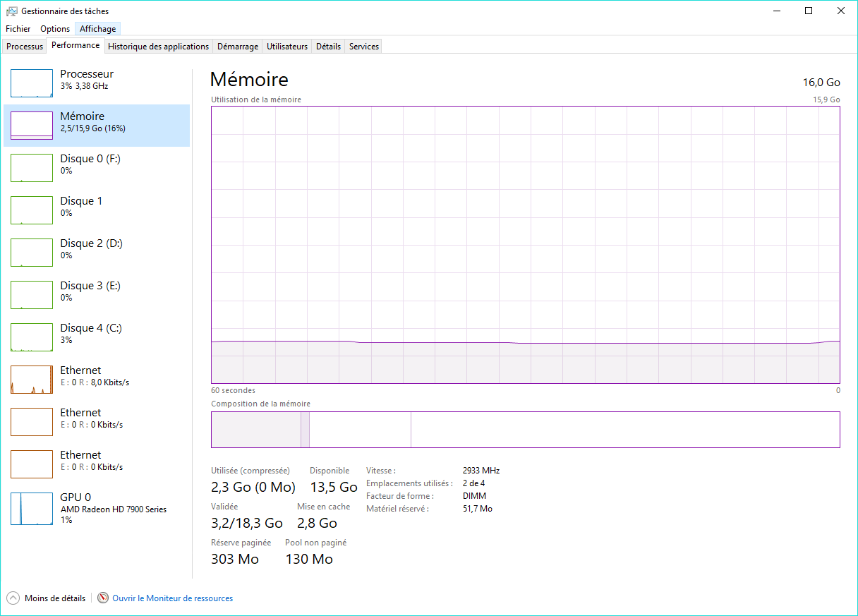Open the Options menu
Image resolution: width=858 pixels, height=616 pixels.
coord(55,29)
